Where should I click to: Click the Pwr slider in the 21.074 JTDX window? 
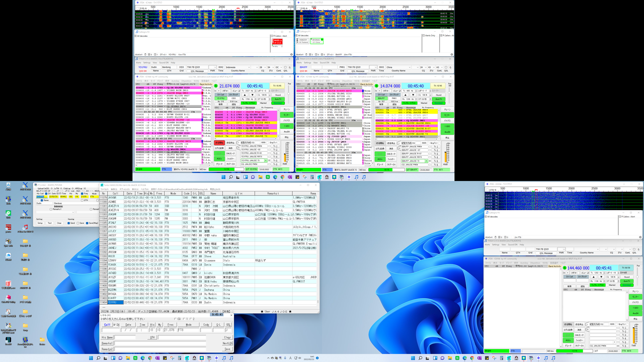pyautogui.click(x=288, y=94)
